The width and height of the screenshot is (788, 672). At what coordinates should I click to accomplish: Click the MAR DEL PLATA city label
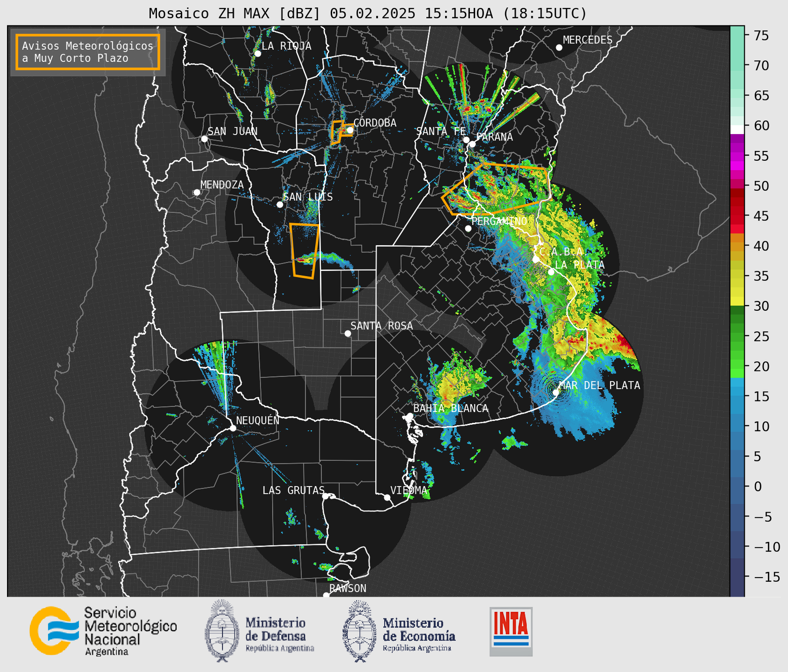(x=599, y=386)
